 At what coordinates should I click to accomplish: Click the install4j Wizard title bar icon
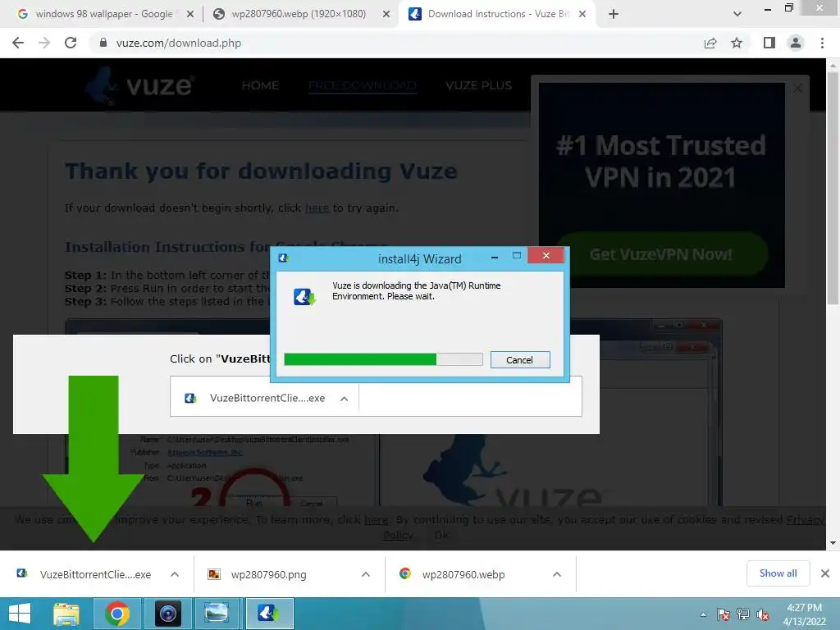283,258
